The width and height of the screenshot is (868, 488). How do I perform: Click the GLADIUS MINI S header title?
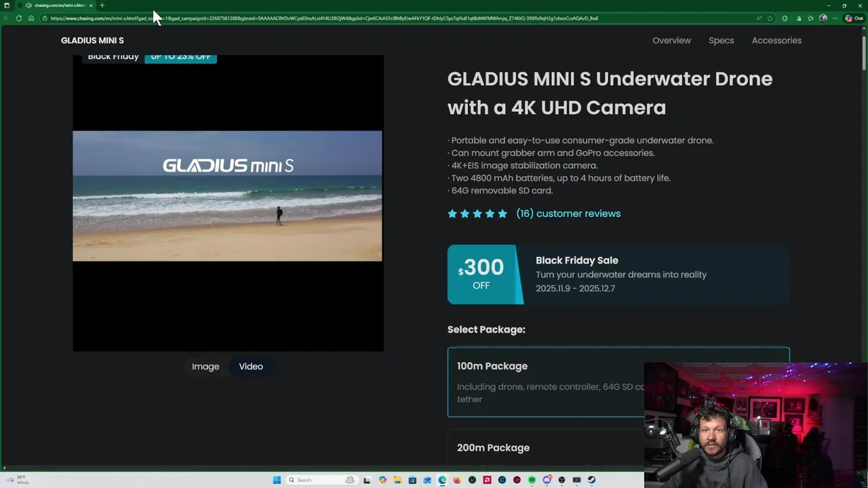(92, 41)
